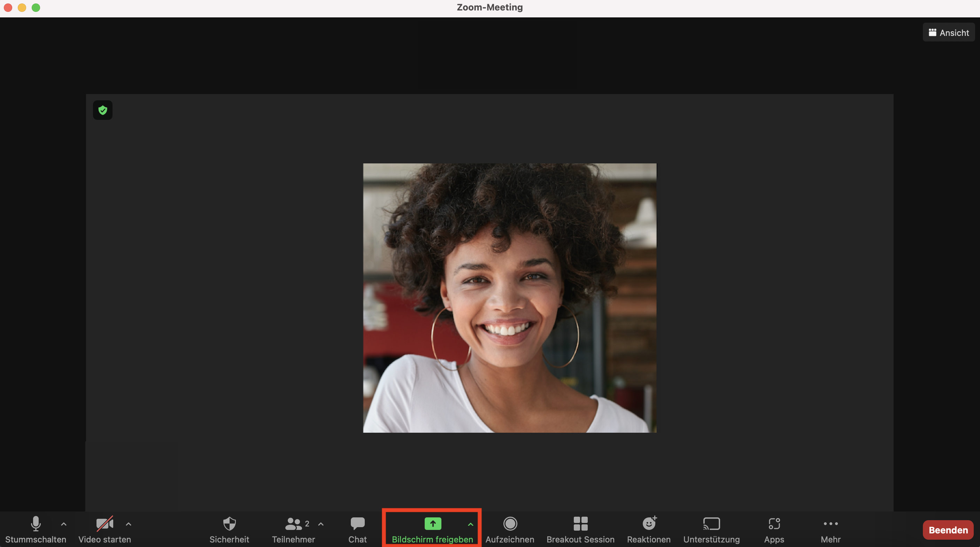This screenshot has width=980, height=547.
Task: Start recording with Aufzeichnen icon
Action: (510, 523)
